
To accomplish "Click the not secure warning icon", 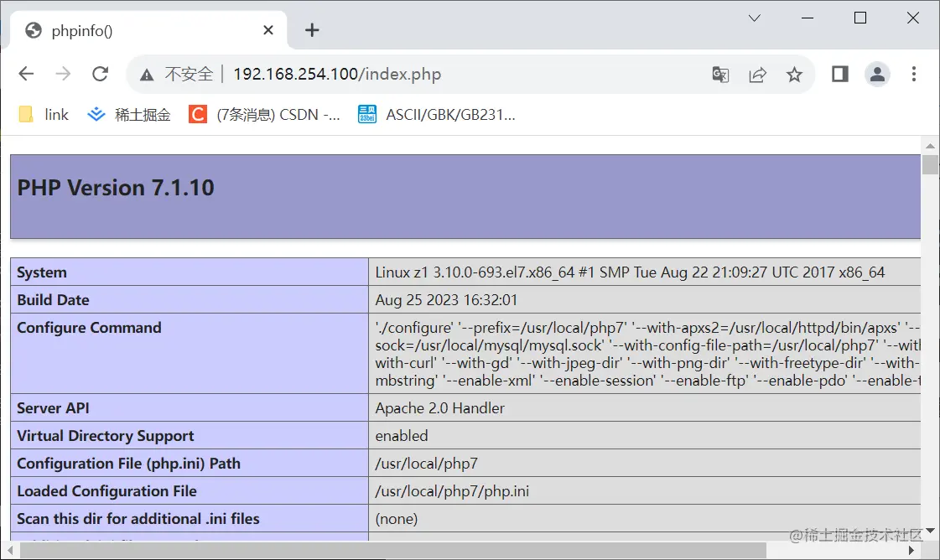I will [146, 75].
